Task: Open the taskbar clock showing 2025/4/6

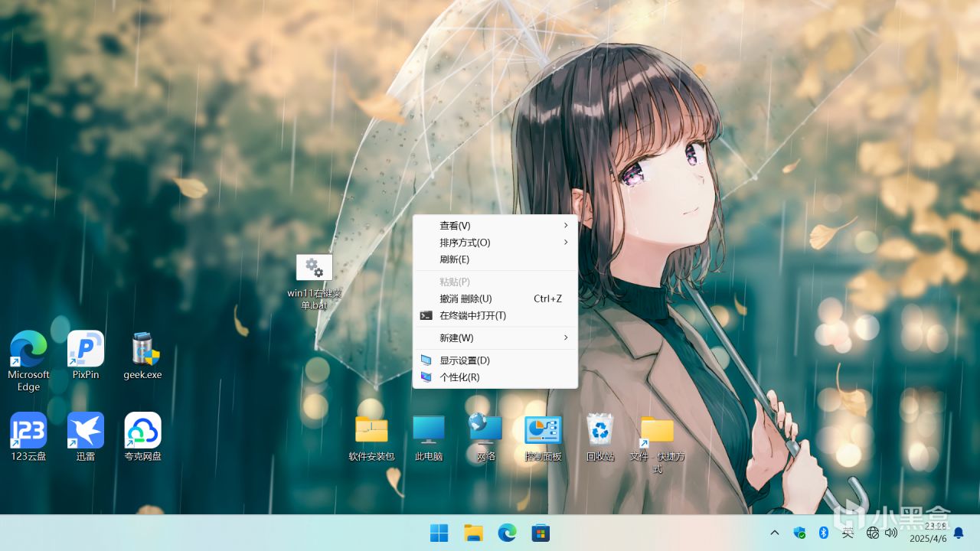Action: 928,533
